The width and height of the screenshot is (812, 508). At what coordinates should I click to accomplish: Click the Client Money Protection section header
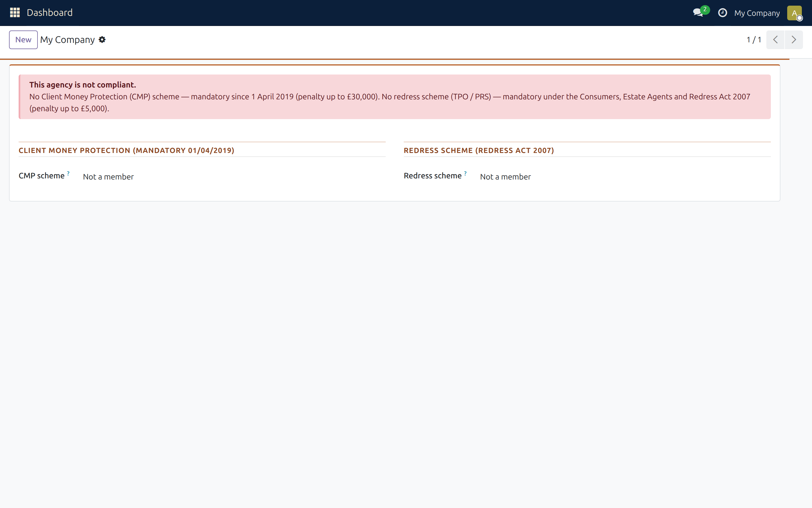[126, 150]
